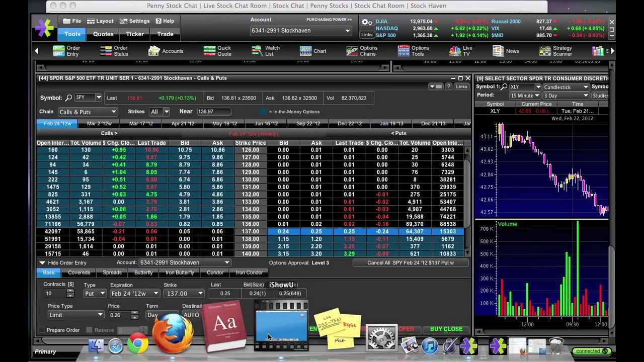Click the BUY CLOSE button
The height and width of the screenshot is (362, 644).
pos(446,329)
